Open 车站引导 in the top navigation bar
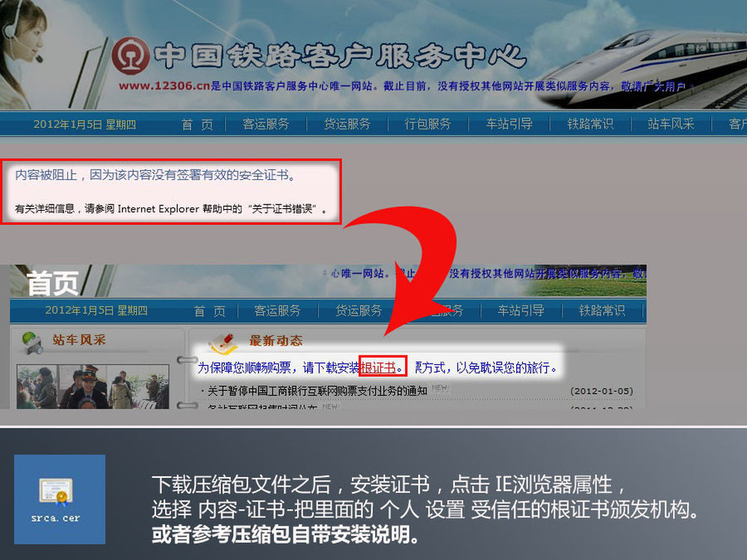 click(509, 124)
